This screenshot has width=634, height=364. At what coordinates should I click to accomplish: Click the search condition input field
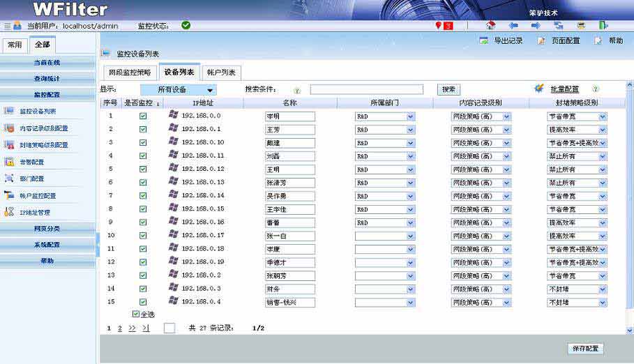[366, 90]
